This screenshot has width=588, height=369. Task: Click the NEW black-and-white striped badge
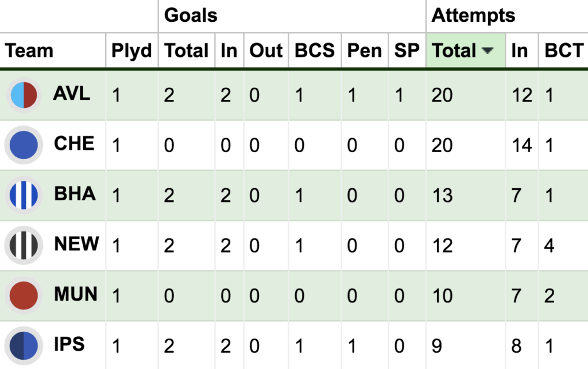[x=24, y=245]
